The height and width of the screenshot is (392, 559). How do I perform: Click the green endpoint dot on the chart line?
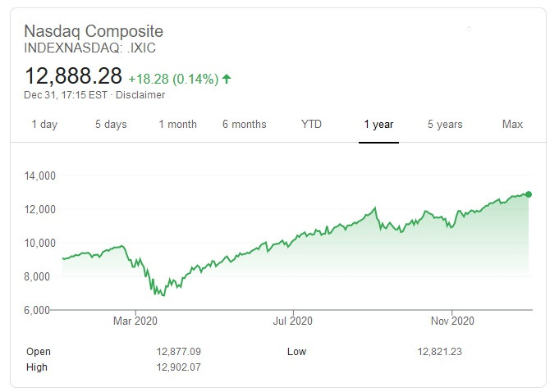click(x=529, y=194)
